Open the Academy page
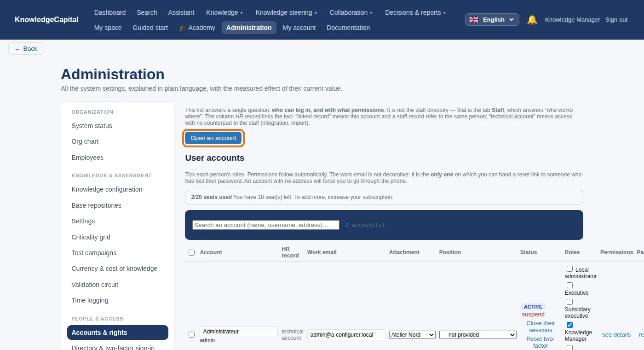Image resolution: width=644 pixels, height=350 pixels. coord(197,28)
